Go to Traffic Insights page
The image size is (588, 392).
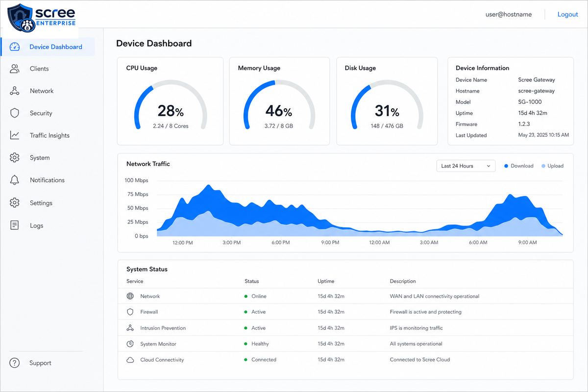coord(49,135)
